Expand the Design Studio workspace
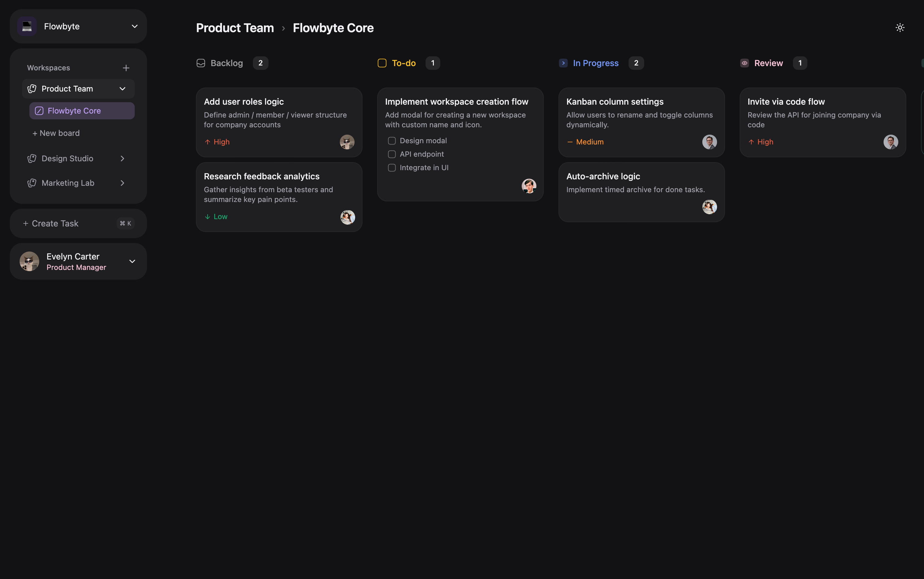The height and width of the screenshot is (579, 924). (122, 159)
